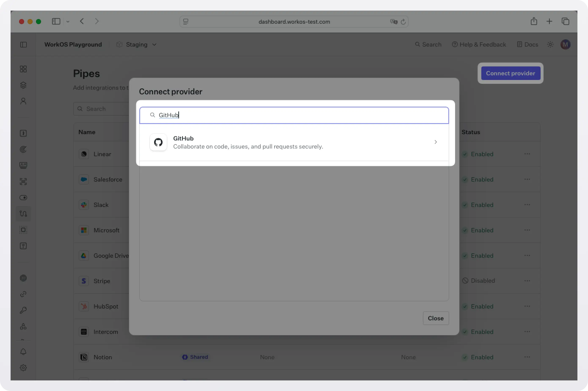Open the Docs menu item

tap(527, 44)
